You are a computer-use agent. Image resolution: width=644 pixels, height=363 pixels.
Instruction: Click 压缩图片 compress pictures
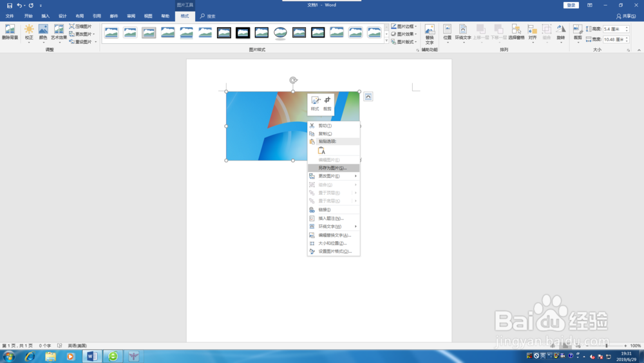pos(80,26)
